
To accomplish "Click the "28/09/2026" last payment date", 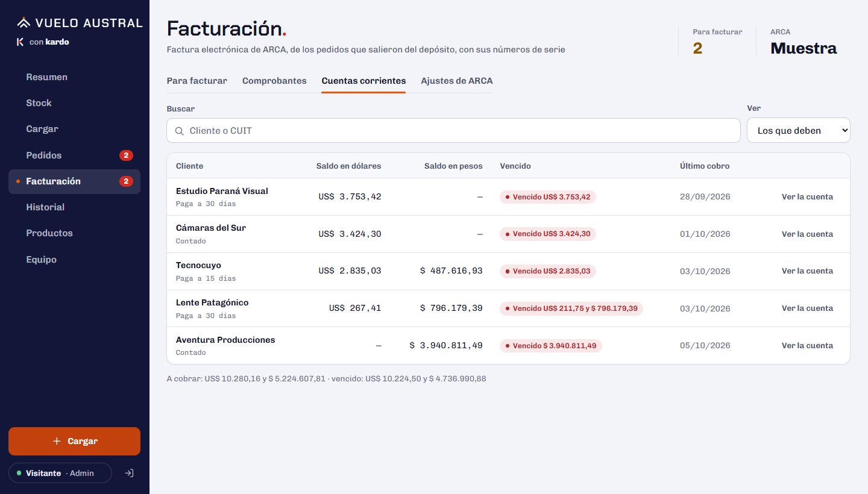I will click(705, 197).
